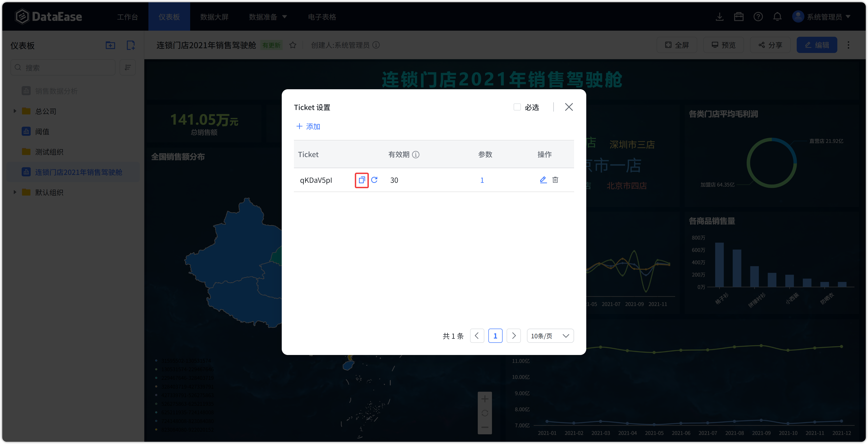Switch to the 工作台 tab

click(127, 17)
